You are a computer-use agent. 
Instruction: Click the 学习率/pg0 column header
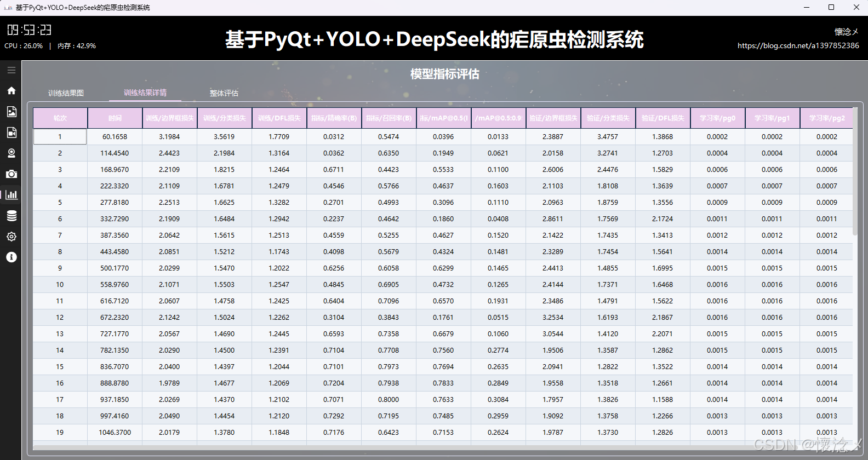point(718,118)
